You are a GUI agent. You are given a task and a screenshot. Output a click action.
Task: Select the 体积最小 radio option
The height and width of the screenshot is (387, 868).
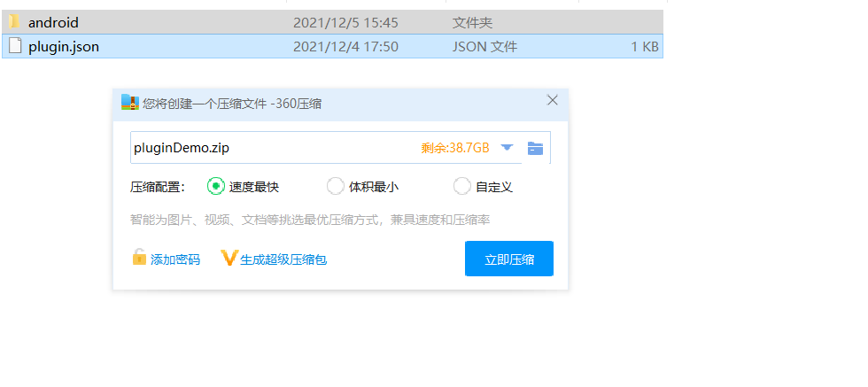click(335, 187)
